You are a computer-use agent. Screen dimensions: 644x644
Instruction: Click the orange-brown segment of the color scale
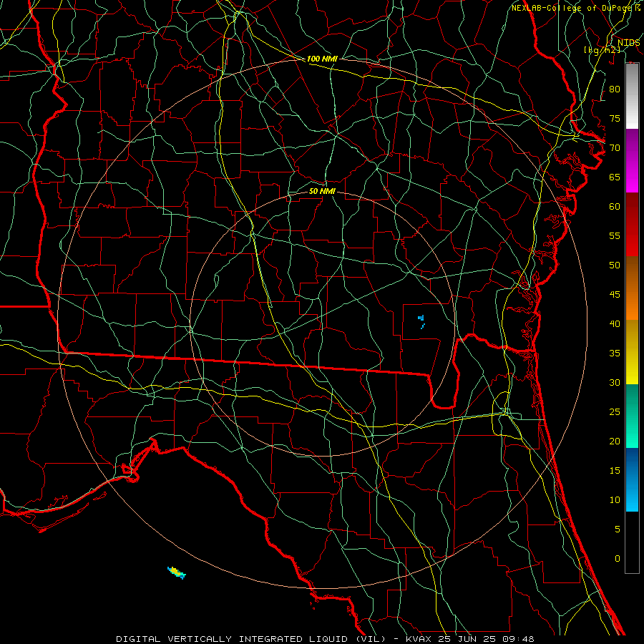pos(632,288)
